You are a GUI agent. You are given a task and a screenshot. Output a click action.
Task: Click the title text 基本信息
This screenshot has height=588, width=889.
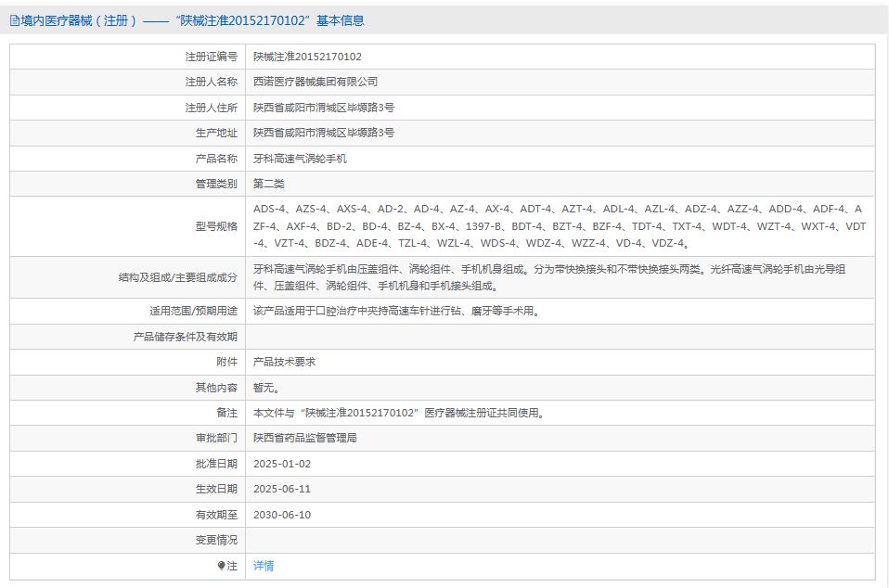342,19
